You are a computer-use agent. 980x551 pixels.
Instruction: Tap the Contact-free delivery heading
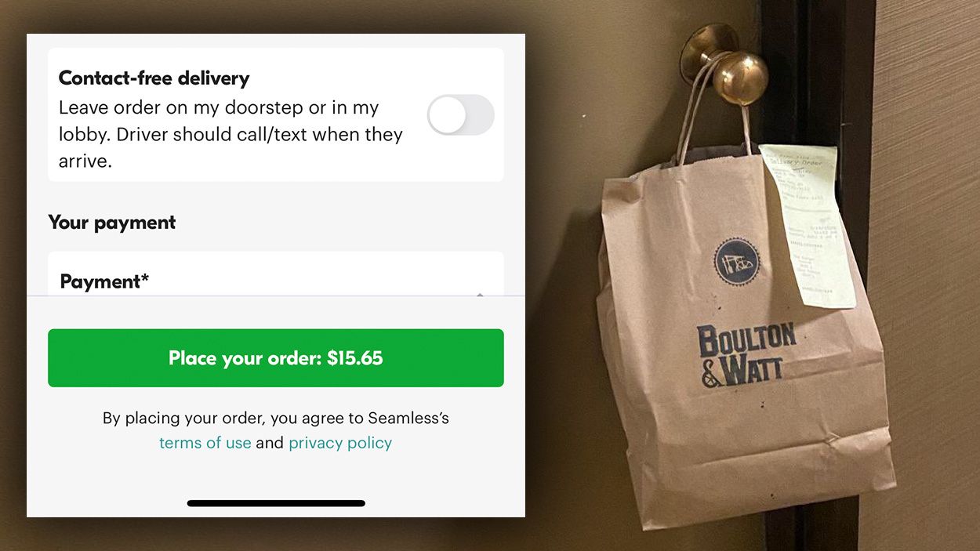coord(154,78)
